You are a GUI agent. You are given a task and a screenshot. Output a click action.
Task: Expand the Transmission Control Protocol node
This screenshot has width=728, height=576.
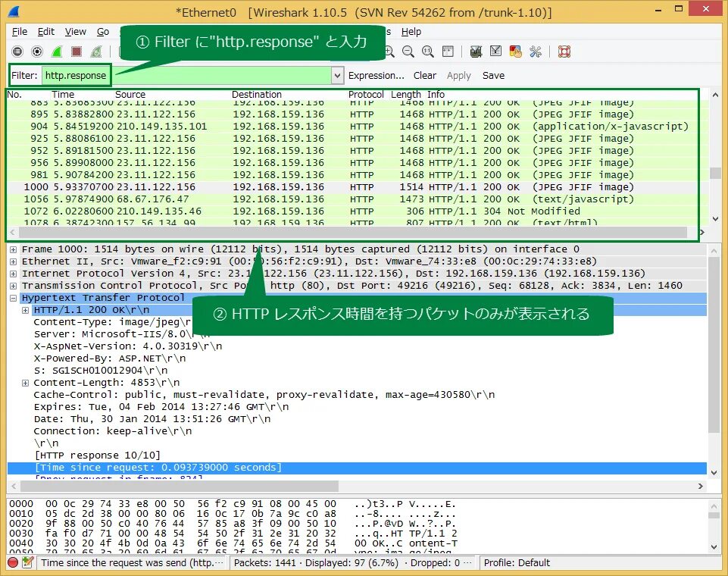[14, 286]
